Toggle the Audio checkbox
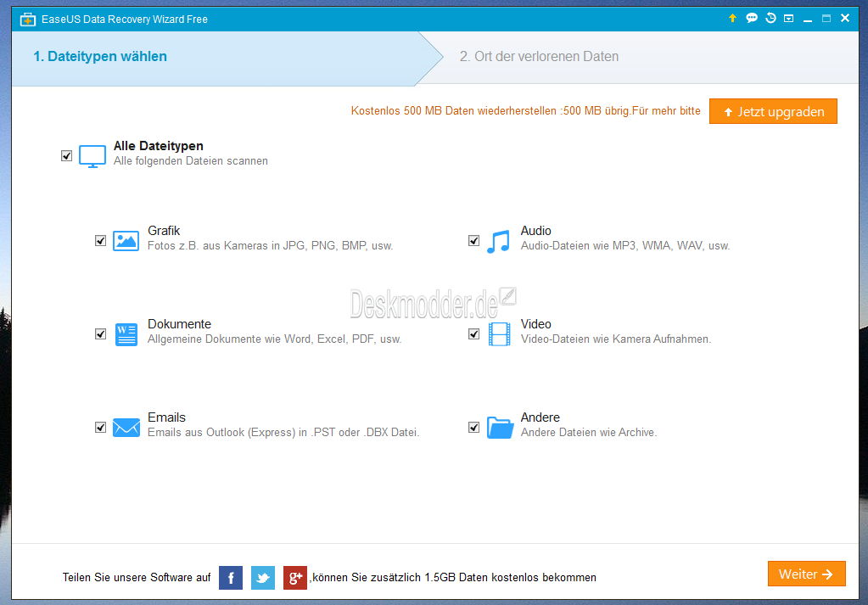Image resolution: width=868 pixels, height=605 pixels. [x=473, y=241]
